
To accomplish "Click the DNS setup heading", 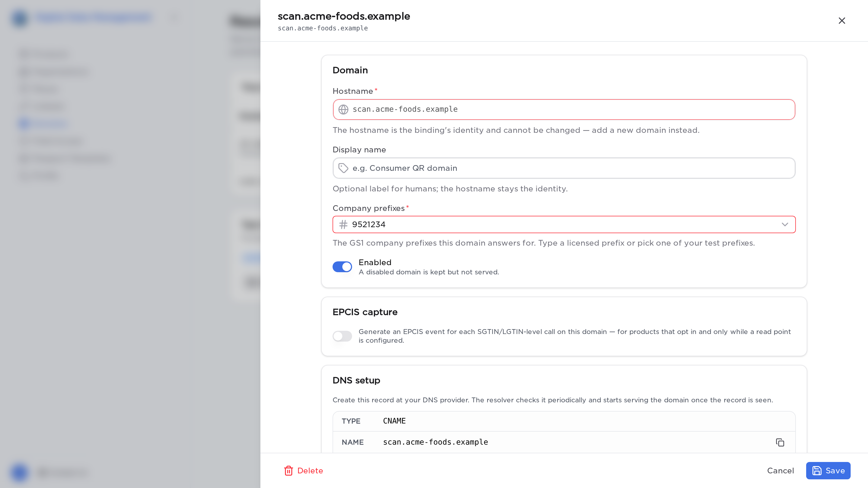I will (356, 380).
